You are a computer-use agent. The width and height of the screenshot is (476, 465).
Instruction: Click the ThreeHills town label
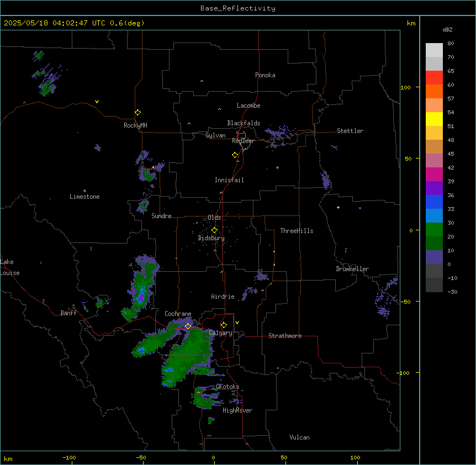(297, 231)
